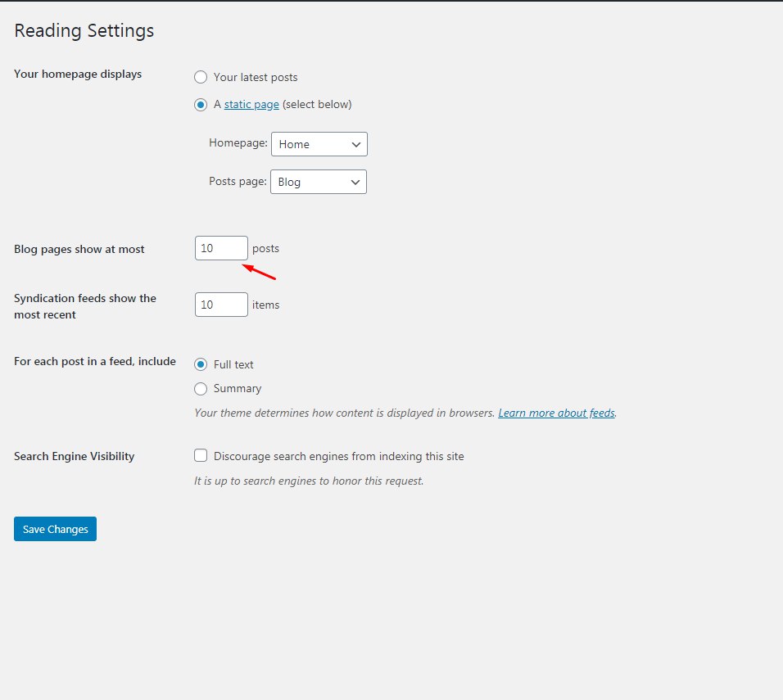Select the 'Your latest posts' radio button

click(200, 78)
